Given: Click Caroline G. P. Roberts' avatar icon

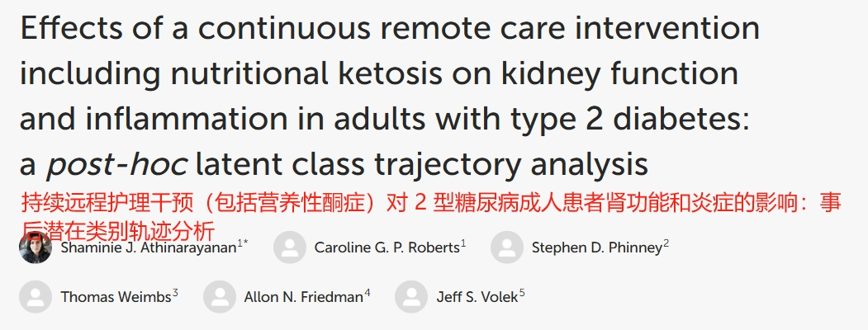Looking at the screenshot, I should (290, 247).
